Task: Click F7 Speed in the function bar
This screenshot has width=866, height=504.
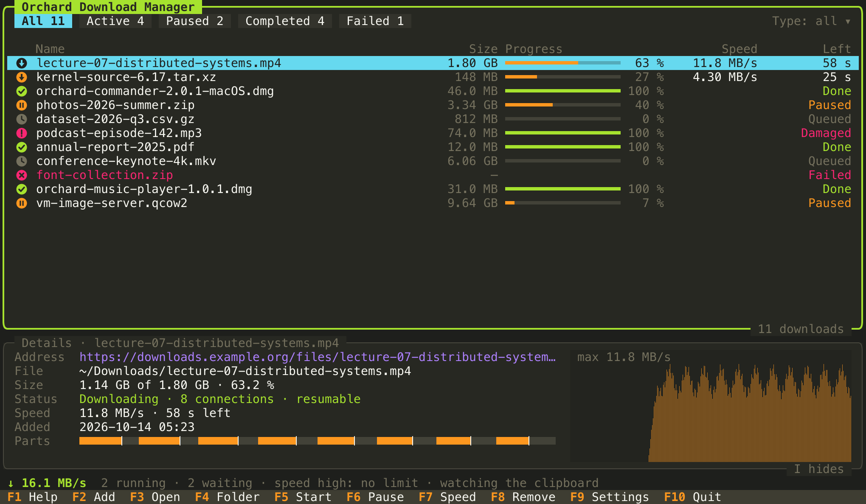Action: point(447,497)
